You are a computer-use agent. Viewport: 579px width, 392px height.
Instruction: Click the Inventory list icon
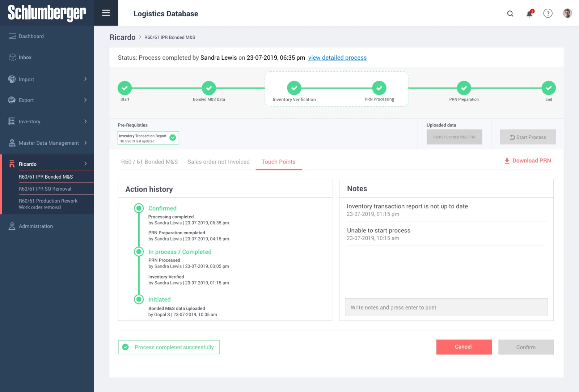(x=12, y=122)
